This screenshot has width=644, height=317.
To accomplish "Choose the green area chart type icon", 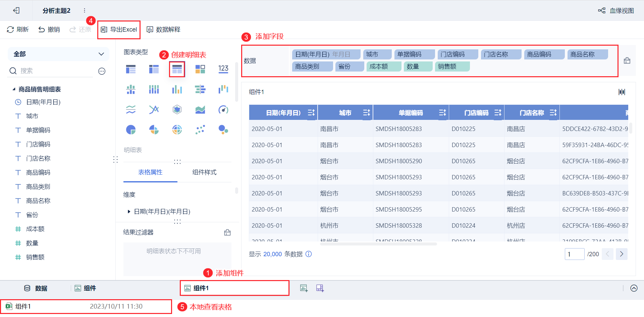I will (200, 109).
